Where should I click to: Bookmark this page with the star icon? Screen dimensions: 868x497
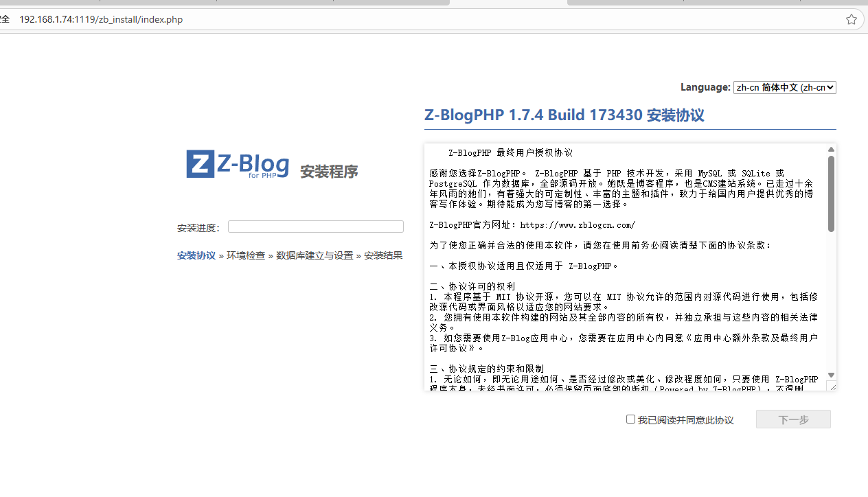(852, 19)
